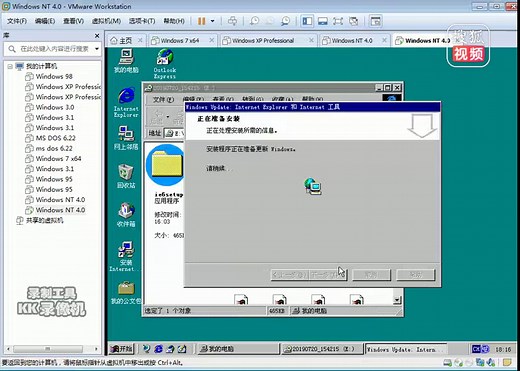Image resolution: width=520 pixels, height=371 pixels.
Task: Click the 18:16 clock in guest taskbar
Action: coord(503,349)
